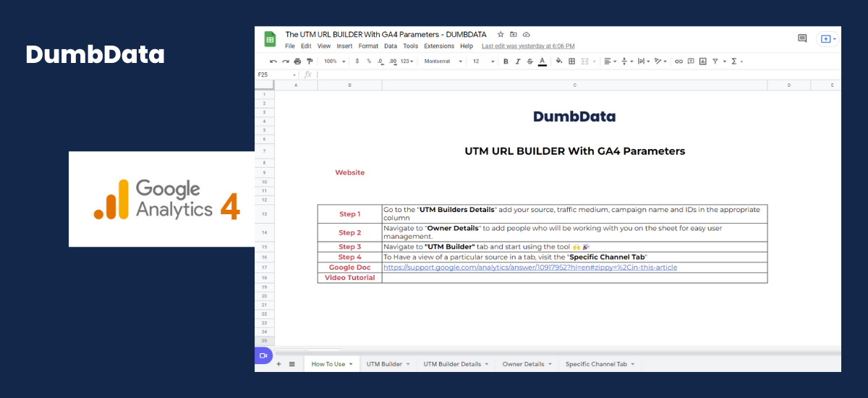Open the Montserrat font dropdown
Screen dimensions: 868x398
pyautogui.click(x=443, y=62)
